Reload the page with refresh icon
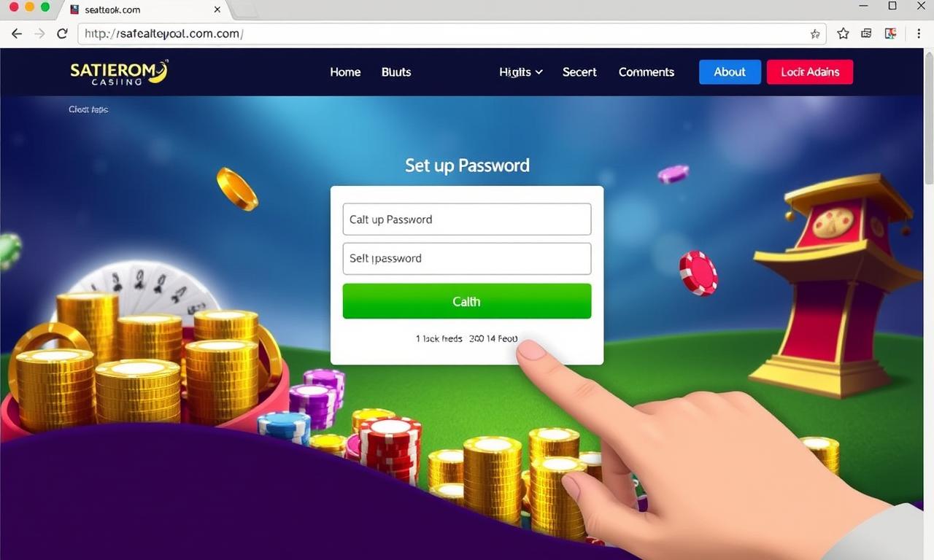The image size is (934, 560). pyautogui.click(x=62, y=34)
